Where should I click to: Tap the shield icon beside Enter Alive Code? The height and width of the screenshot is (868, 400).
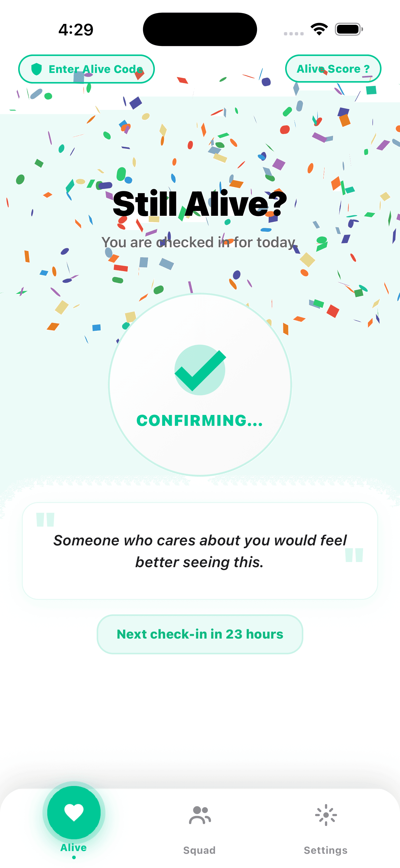(36, 69)
